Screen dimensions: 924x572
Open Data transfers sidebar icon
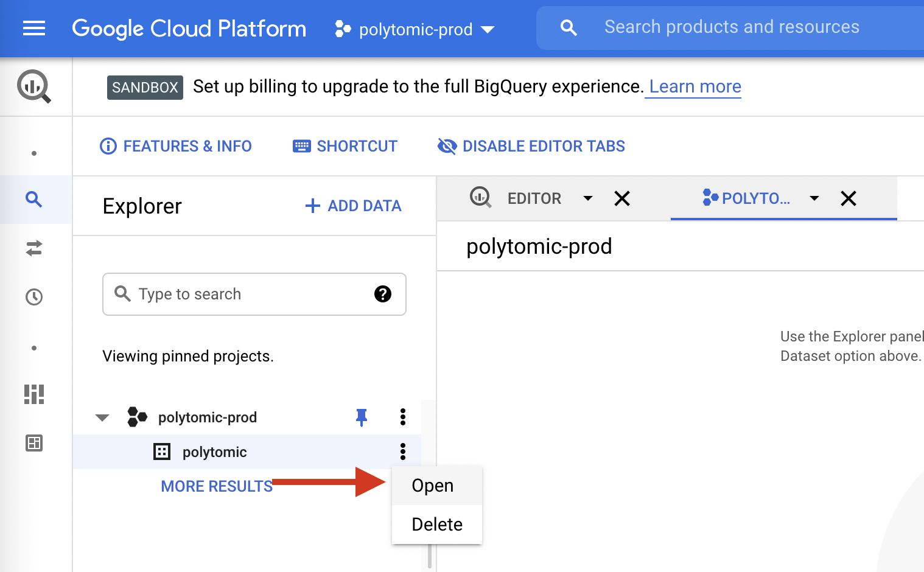34,248
